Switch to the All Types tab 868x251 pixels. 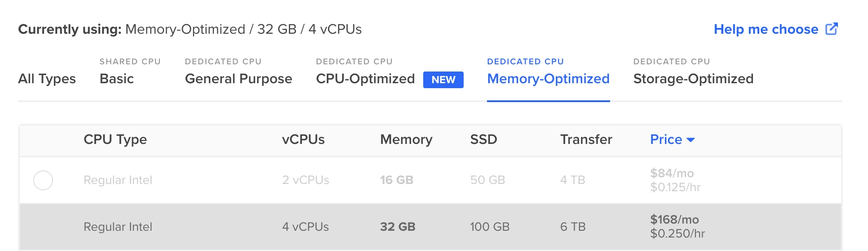pyautogui.click(x=47, y=79)
